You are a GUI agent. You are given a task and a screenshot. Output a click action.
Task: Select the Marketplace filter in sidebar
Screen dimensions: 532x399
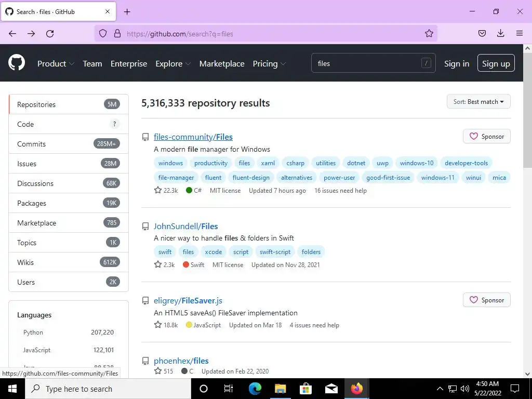[x=69, y=222]
